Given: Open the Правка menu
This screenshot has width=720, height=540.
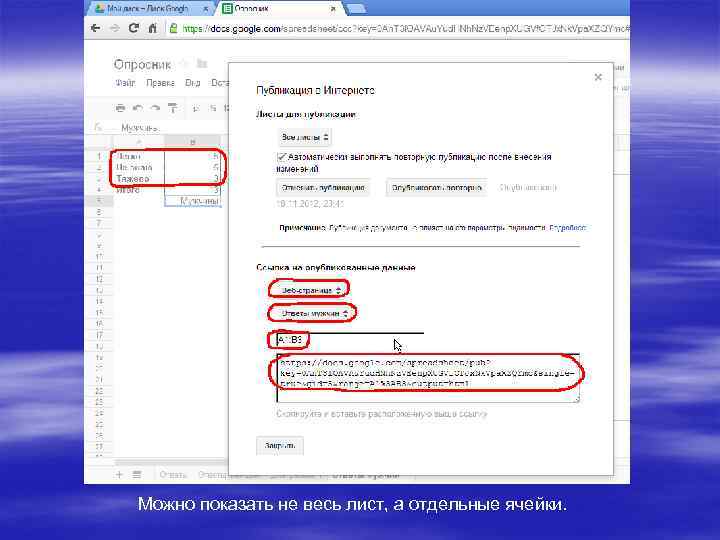Looking at the screenshot, I should click(160, 83).
